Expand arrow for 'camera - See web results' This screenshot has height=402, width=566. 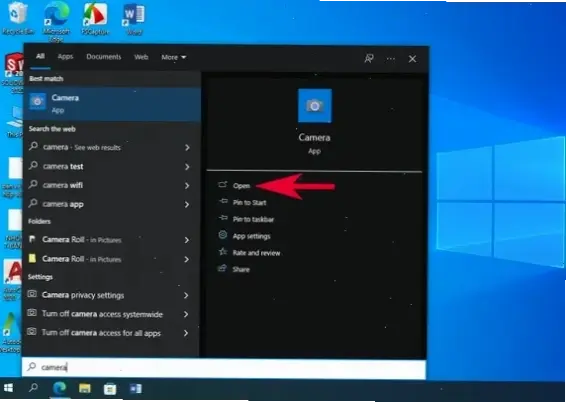tap(187, 147)
